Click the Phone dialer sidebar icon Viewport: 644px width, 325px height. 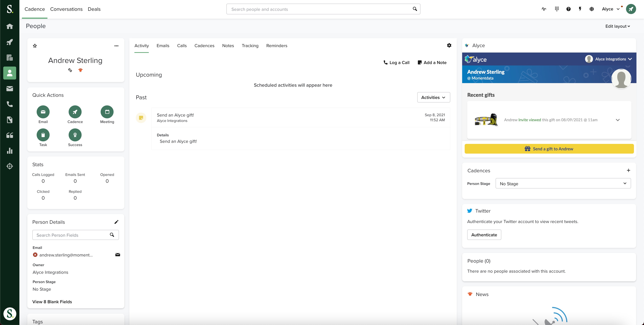(10, 104)
